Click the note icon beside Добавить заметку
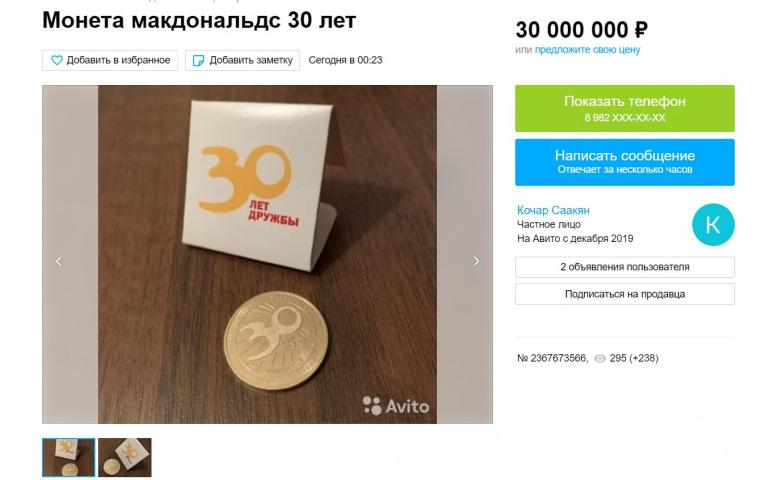The height and width of the screenshot is (480, 770). pos(198,60)
